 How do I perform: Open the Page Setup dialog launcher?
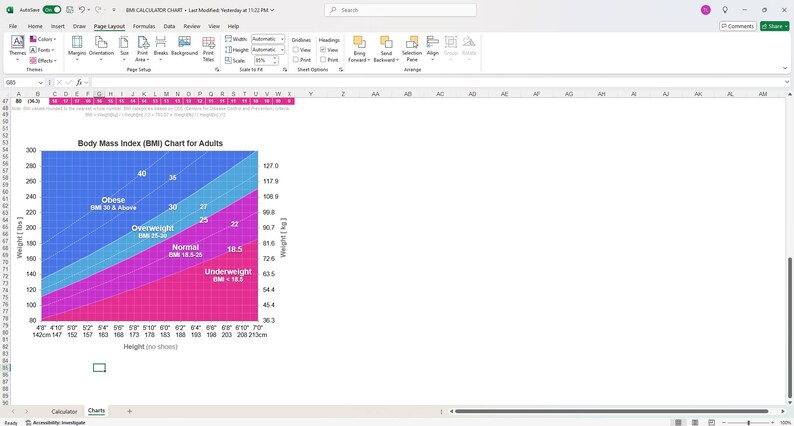[217, 69]
